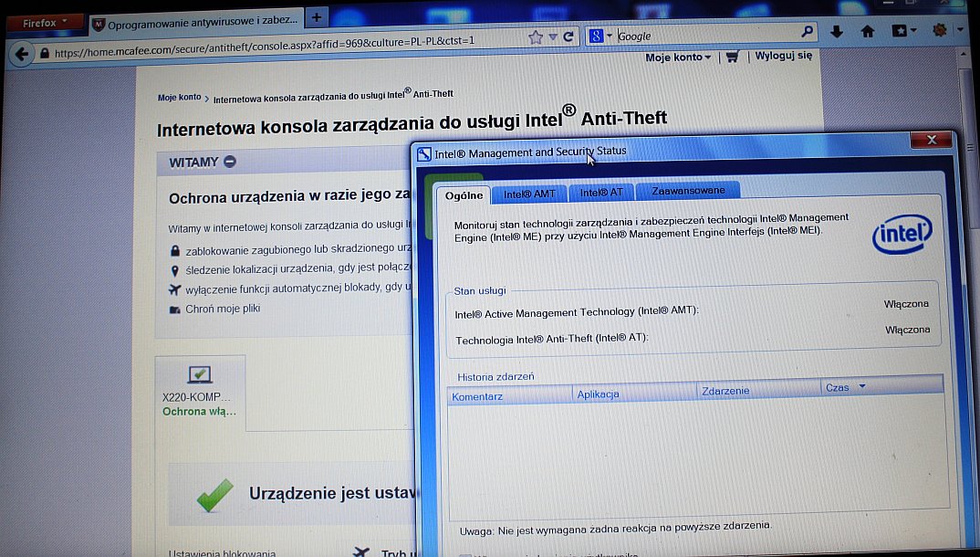Open Firefox downloads arrow icon
Viewport: 980px width, 557px height.
836,31
